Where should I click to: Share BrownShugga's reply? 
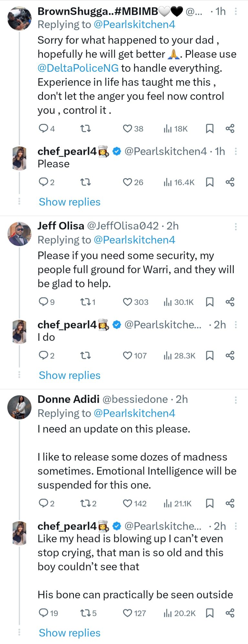coord(230,129)
